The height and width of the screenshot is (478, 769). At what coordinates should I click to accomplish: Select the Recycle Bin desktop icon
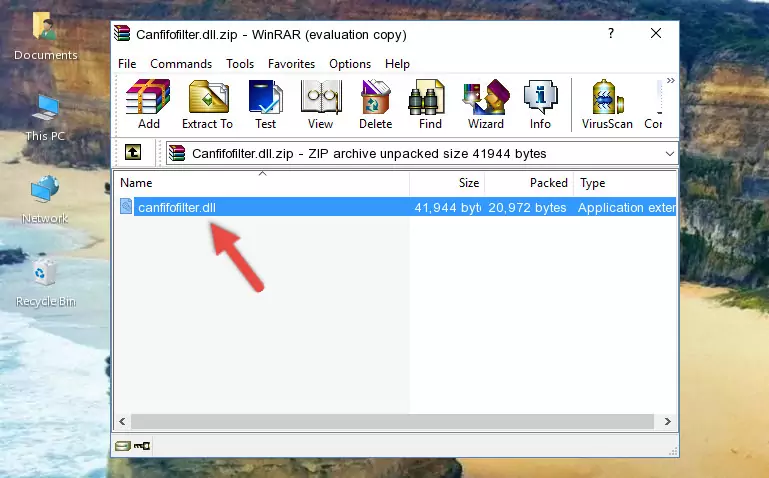[x=45, y=283]
